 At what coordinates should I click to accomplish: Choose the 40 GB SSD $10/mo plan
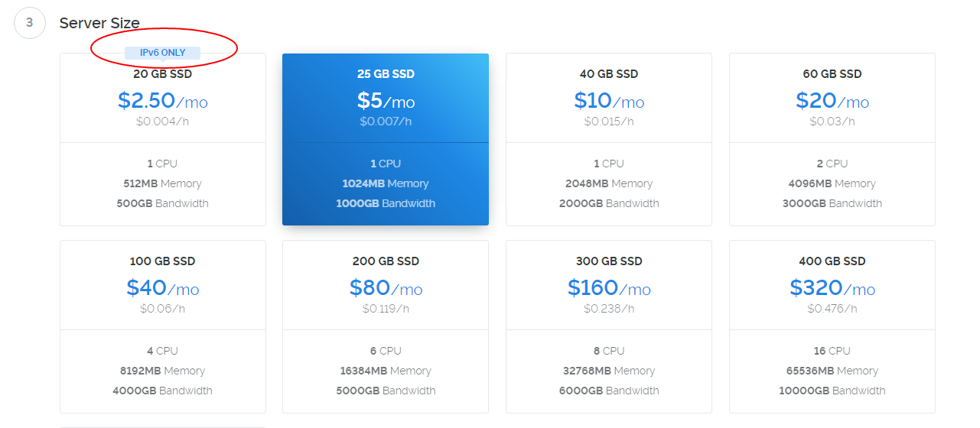click(609, 139)
